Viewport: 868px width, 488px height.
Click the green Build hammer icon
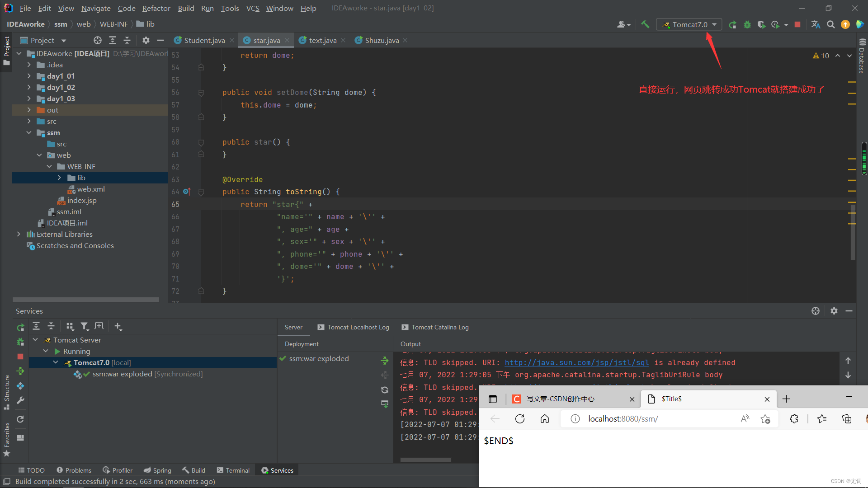645,24
